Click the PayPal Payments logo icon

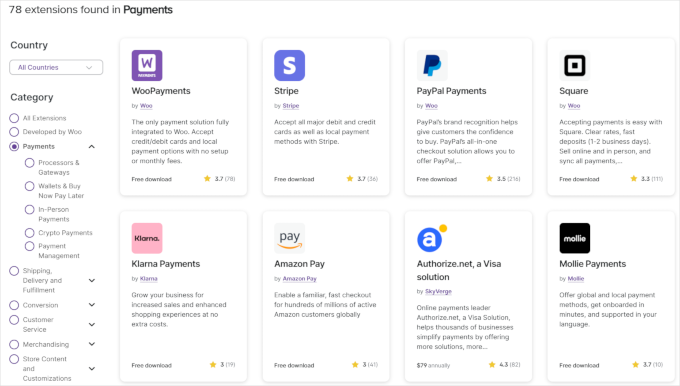point(432,65)
